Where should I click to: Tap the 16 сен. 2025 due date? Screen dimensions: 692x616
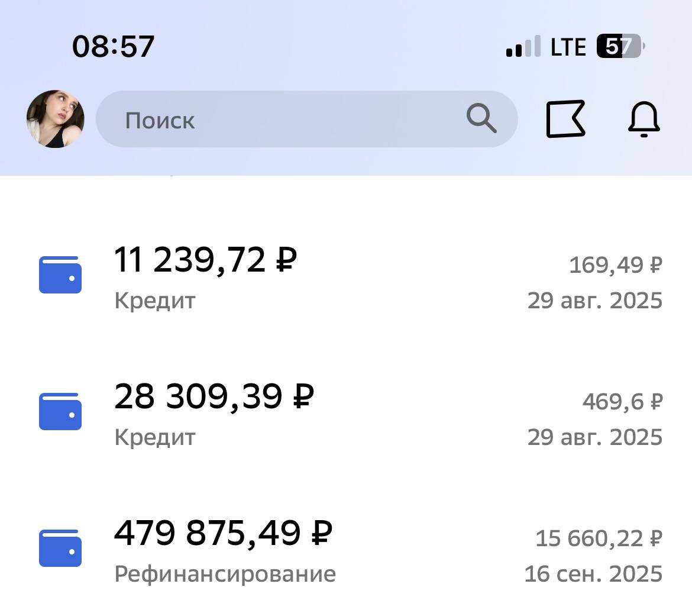[593, 573]
